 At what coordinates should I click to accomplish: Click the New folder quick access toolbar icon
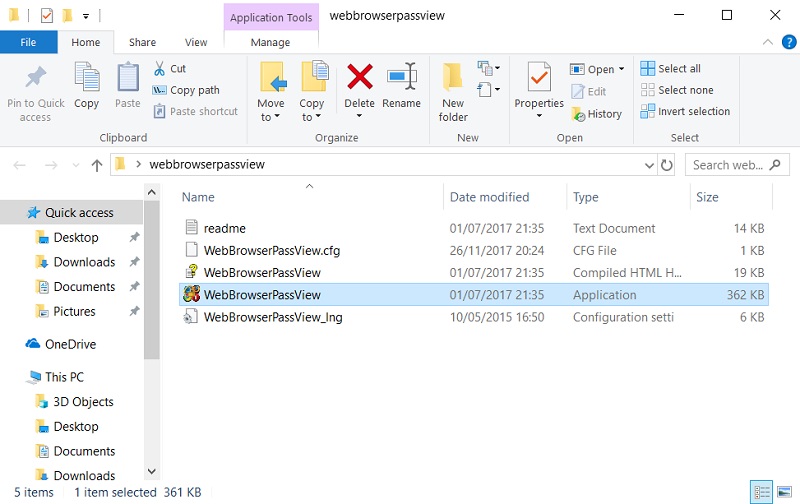67,16
